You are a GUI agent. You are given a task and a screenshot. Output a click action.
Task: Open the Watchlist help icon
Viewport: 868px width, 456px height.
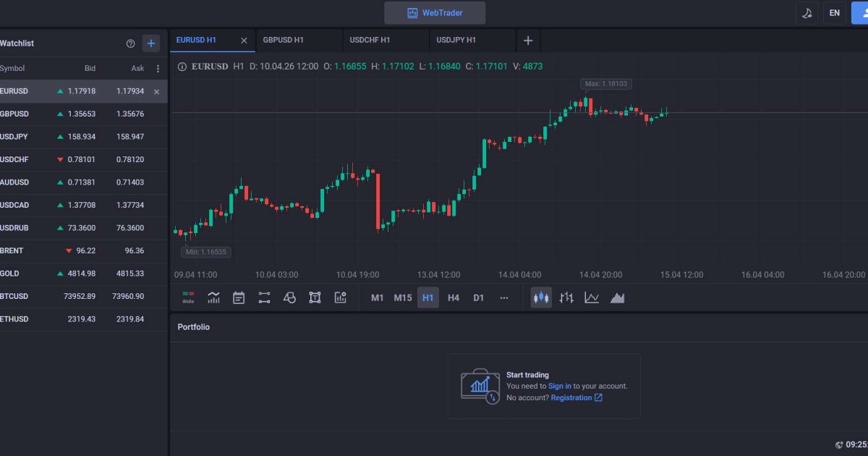click(x=130, y=43)
